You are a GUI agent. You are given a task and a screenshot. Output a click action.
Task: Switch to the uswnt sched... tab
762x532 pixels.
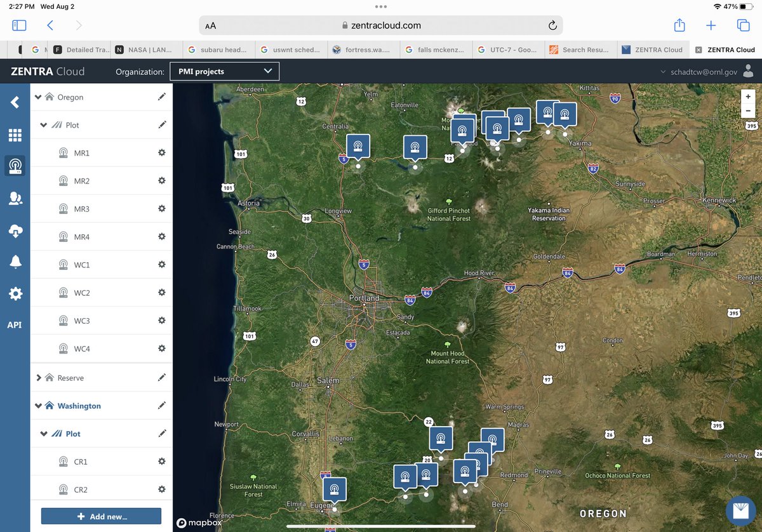[x=291, y=50]
